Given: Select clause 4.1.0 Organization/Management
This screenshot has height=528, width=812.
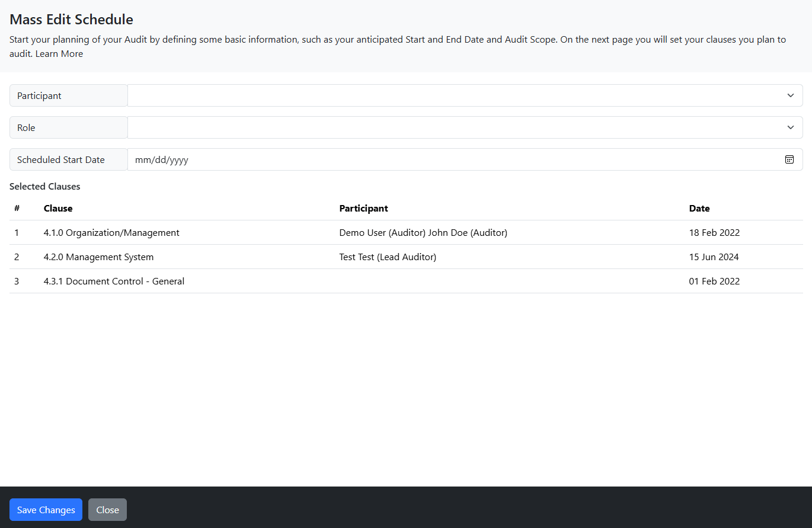Looking at the screenshot, I should click(x=111, y=233).
